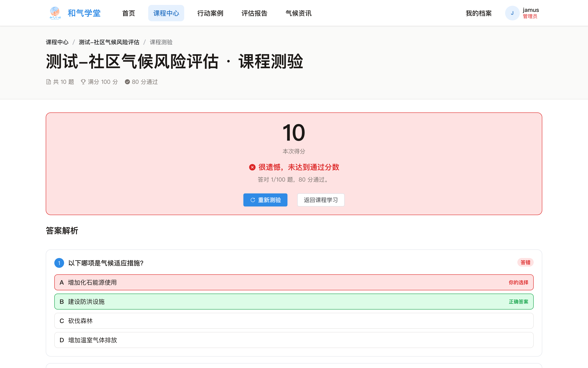Click 课程中心 in the breadcrumb
588x368 pixels.
pyautogui.click(x=57, y=42)
